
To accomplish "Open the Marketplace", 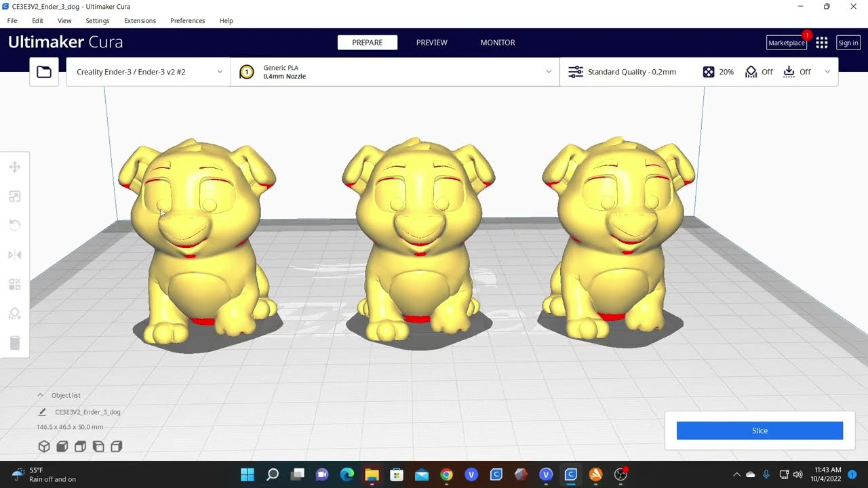I will (787, 43).
